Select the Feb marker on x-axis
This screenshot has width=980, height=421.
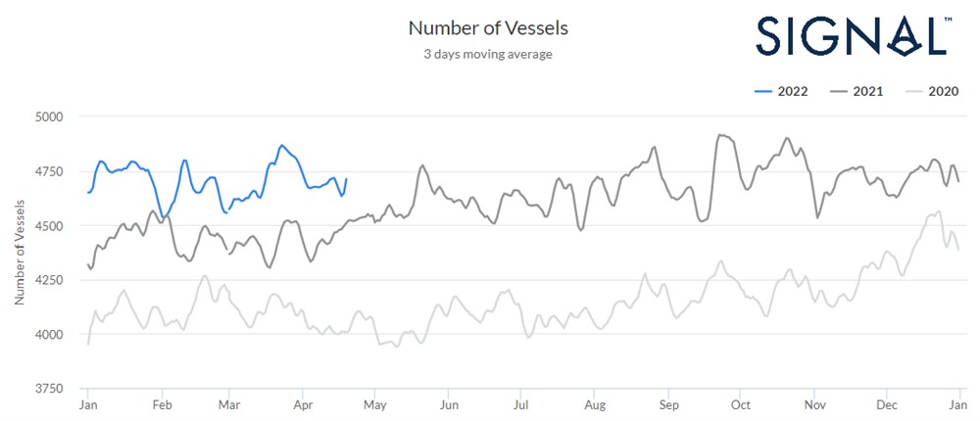162,404
